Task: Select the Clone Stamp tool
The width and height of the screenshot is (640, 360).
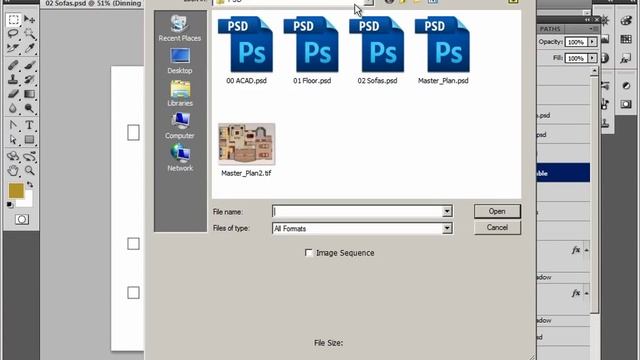Action: point(13,79)
